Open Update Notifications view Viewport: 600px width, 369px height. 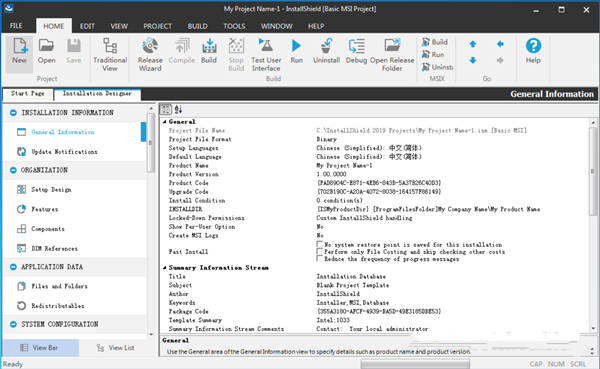click(64, 152)
